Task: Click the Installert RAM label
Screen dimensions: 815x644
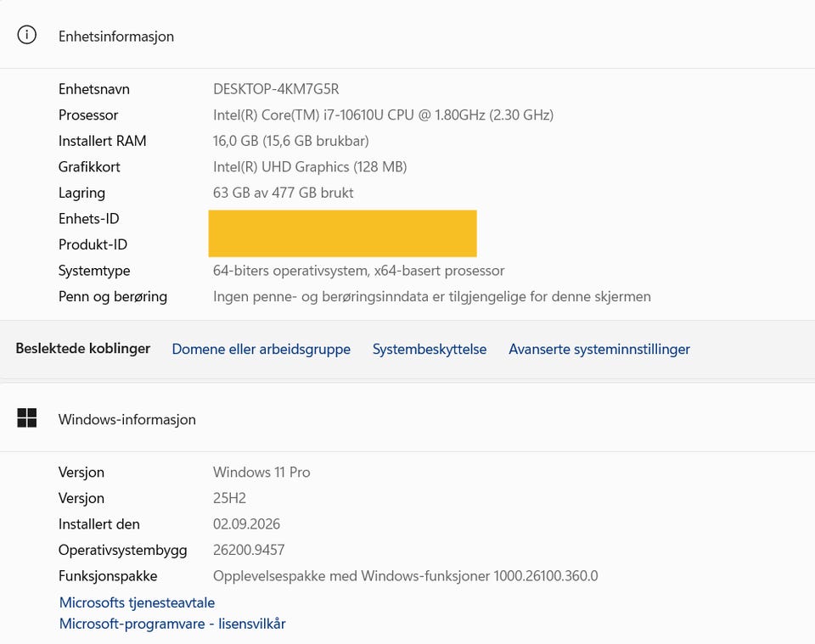Action: [x=103, y=141]
